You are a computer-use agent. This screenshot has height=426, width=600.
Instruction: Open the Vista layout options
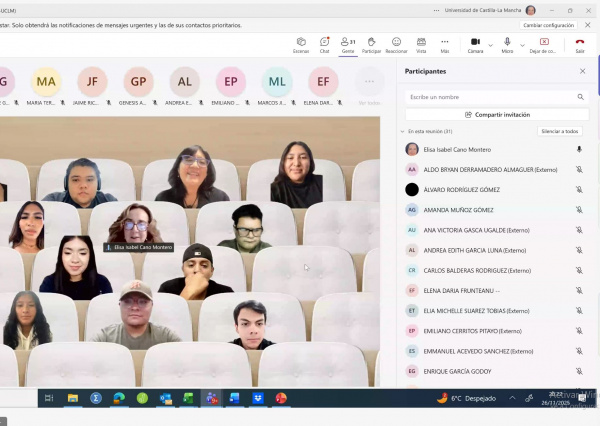(x=421, y=42)
